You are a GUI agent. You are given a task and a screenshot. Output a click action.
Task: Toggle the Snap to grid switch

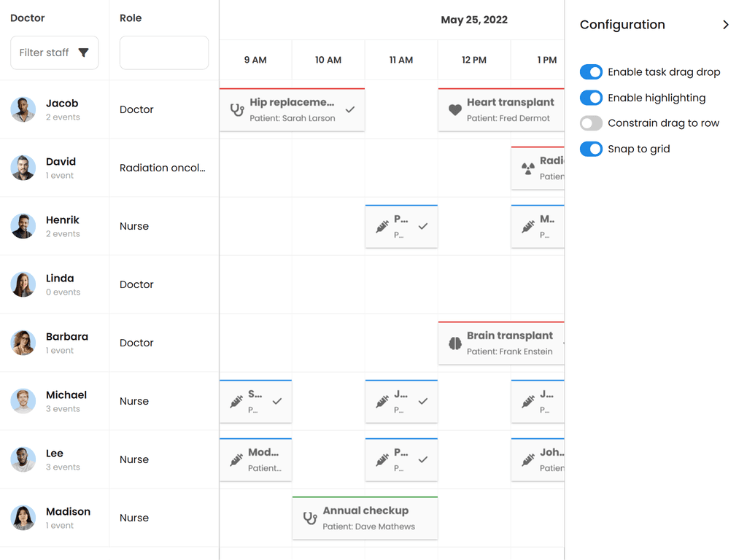click(591, 149)
